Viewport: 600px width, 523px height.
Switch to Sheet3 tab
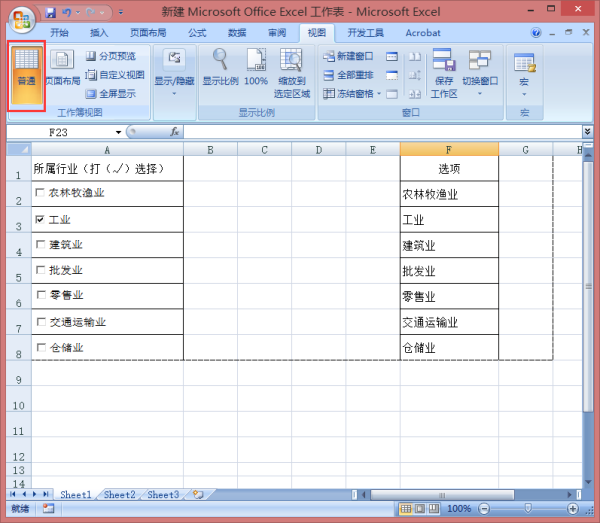[x=163, y=495]
